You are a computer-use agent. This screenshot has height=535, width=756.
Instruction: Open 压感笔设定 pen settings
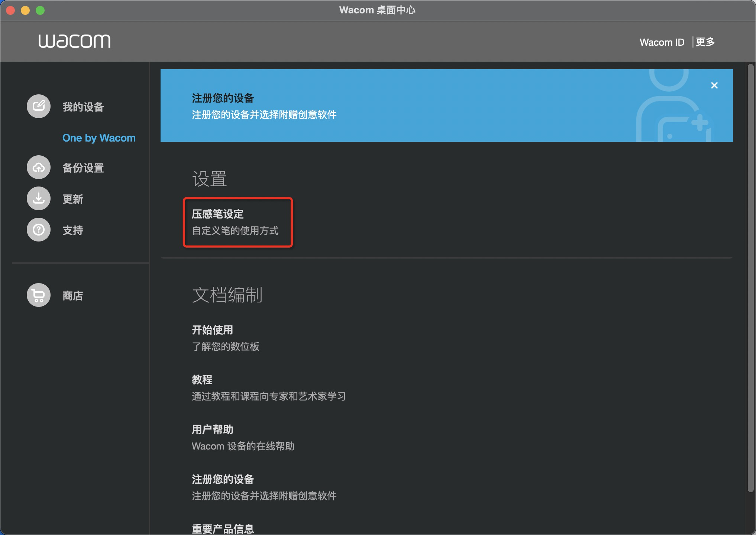coord(218,214)
